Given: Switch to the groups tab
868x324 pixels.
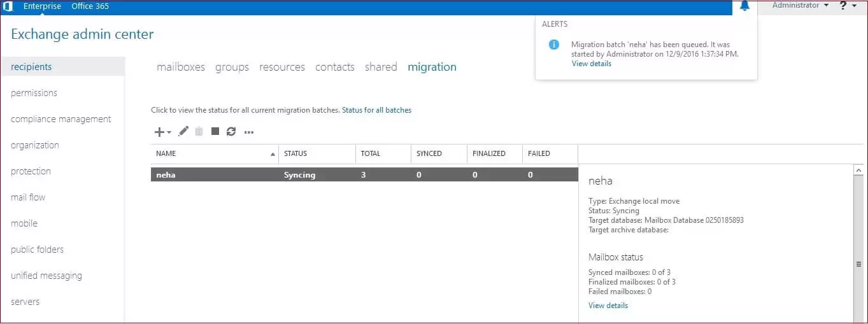Looking at the screenshot, I should [232, 67].
